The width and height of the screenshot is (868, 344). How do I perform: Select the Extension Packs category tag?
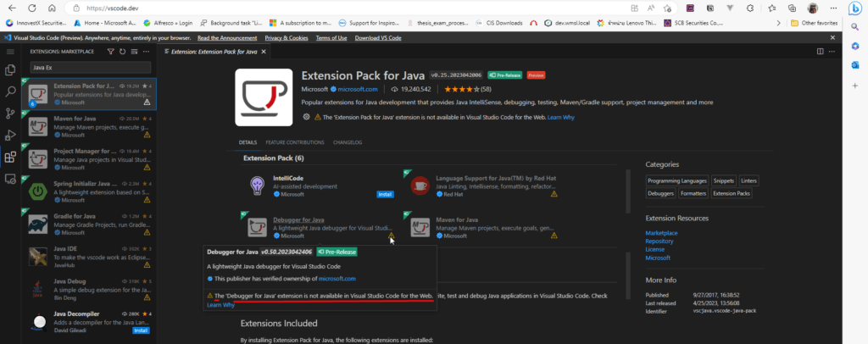coord(732,193)
